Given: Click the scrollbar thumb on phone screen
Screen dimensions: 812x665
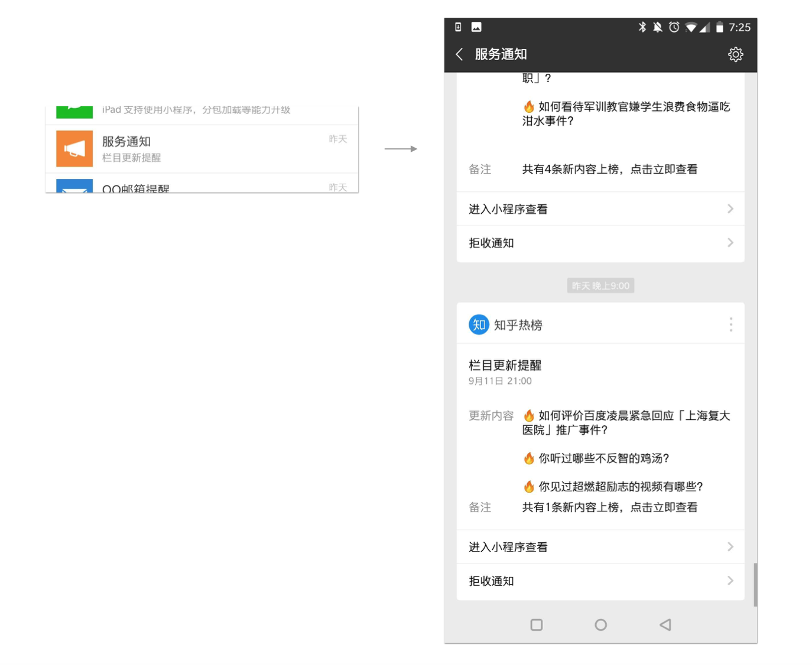Looking at the screenshot, I should (755, 585).
